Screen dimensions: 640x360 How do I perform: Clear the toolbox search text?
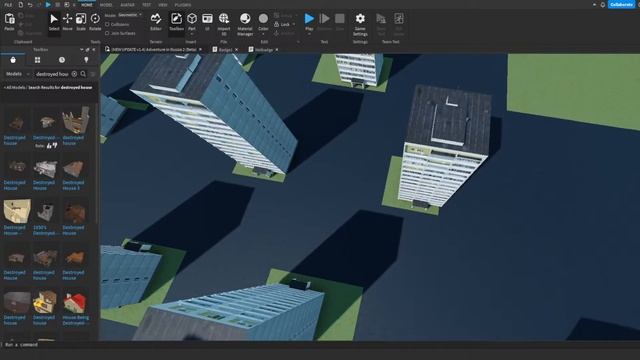point(74,74)
